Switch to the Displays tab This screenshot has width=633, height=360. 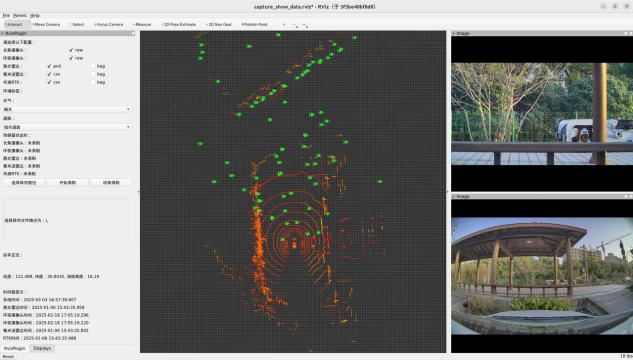click(42, 348)
